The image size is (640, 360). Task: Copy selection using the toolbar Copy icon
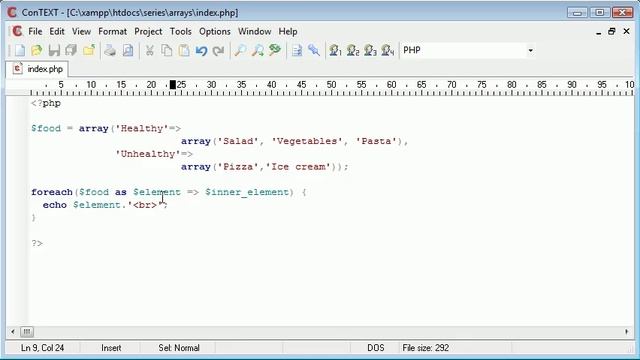click(167, 51)
